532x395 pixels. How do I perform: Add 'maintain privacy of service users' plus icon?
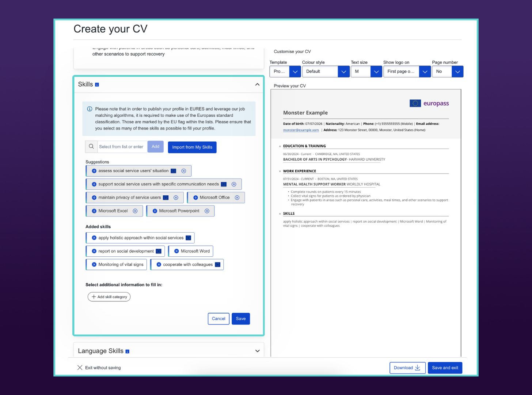pyautogui.click(x=94, y=197)
